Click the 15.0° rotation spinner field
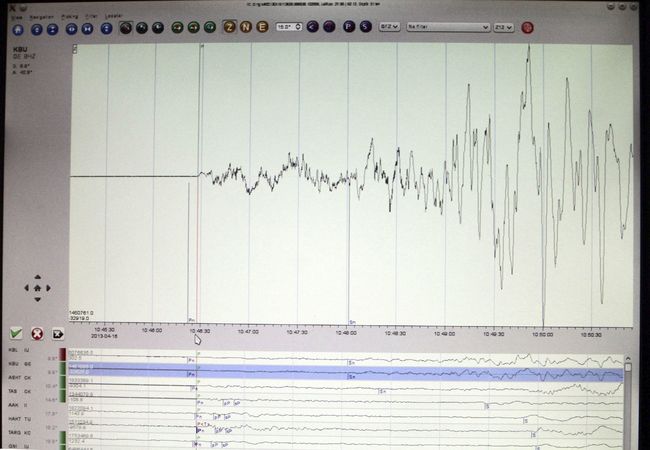 [285, 29]
